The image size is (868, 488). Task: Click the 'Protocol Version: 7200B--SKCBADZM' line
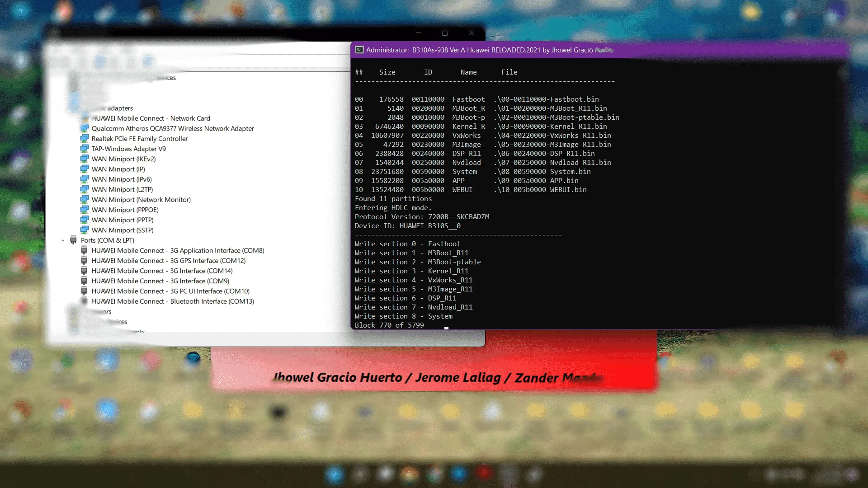(422, 217)
